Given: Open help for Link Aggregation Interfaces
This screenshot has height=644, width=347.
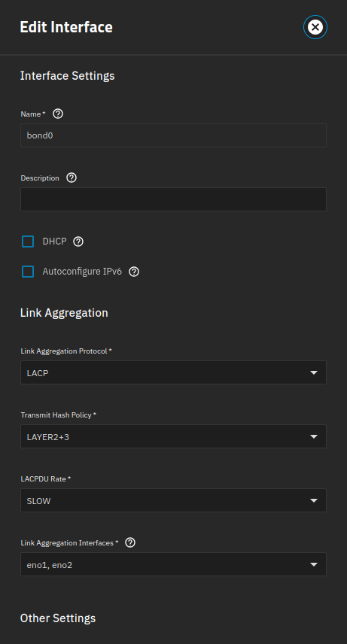Looking at the screenshot, I should tap(130, 542).
